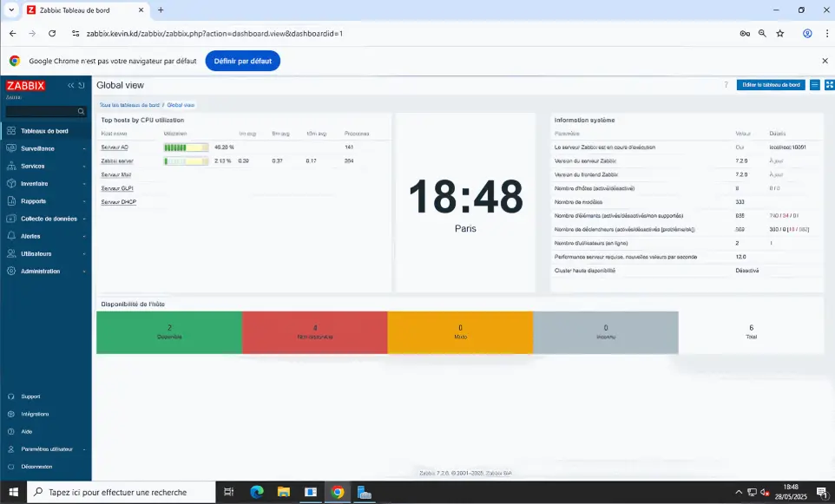Open Server Manager from the taskbar
Screen dimensions: 835x504
coord(365,493)
